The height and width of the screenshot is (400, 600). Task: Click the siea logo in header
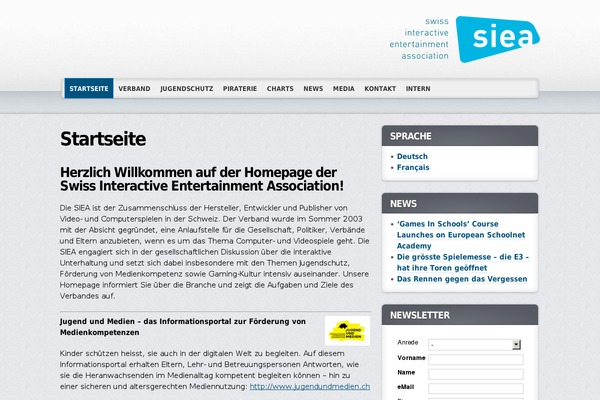(497, 39)
